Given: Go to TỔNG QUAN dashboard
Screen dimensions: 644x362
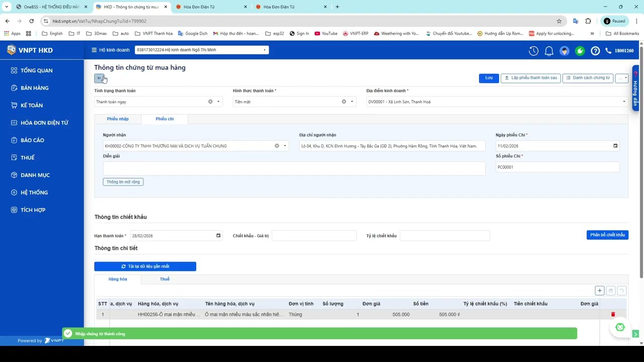Looking at the screenshot, I should [x=36, y=70].
